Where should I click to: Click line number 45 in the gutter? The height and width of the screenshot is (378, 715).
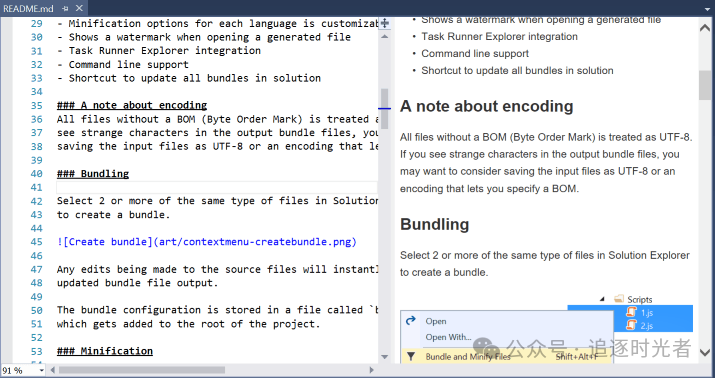coord(36,242)
